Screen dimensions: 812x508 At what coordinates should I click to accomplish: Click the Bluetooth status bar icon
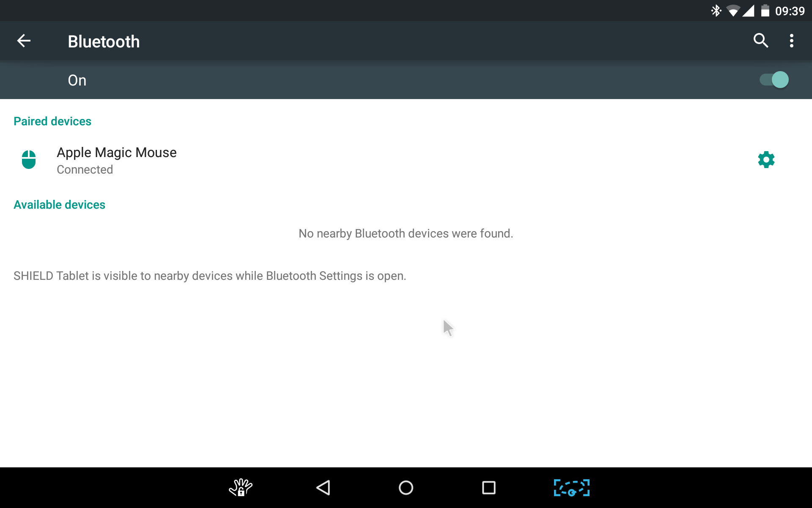coord(711,10)
